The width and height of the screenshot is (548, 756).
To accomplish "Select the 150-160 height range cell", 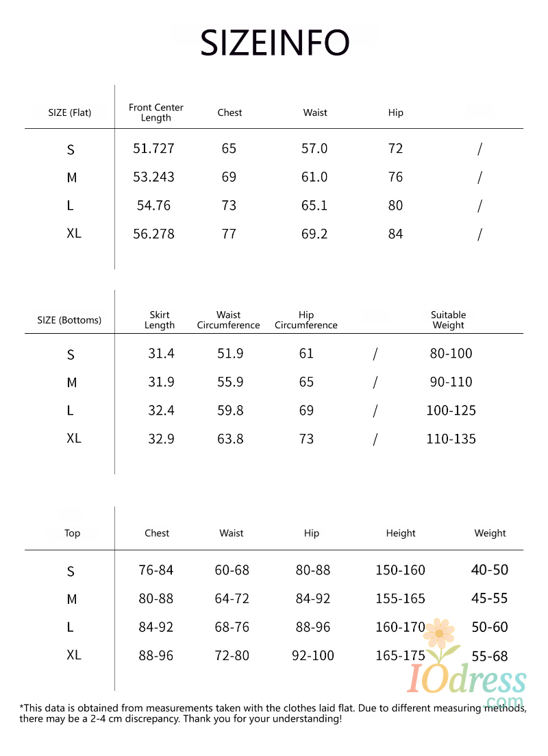I will 400,570.
